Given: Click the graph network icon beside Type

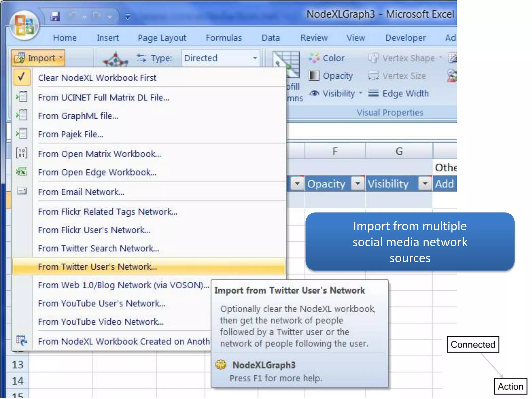Looking at the screenshot, I should click(115, 59).
